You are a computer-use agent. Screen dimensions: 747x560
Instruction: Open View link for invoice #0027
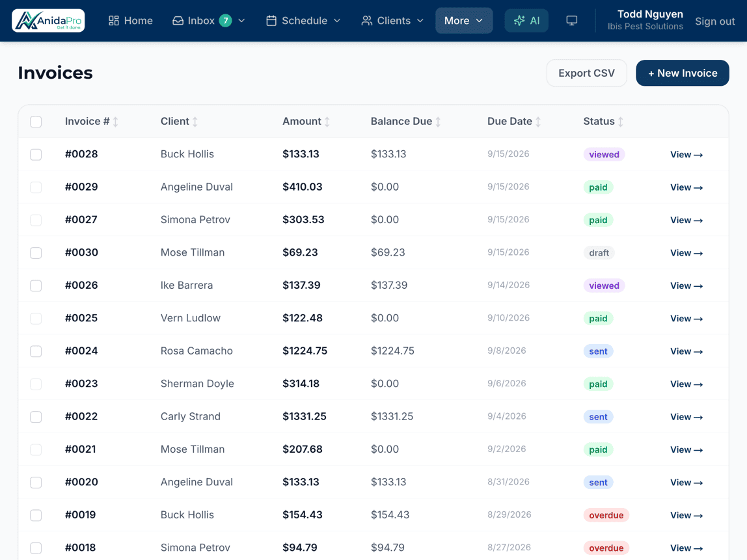(686, 220)
